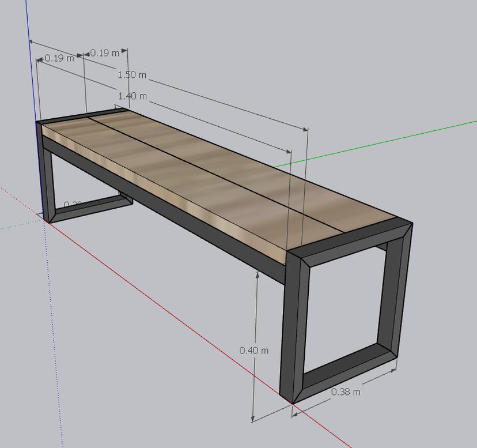Click the leftmost 0.19 m dimension label
477x448 pixels.
[59, 58]
